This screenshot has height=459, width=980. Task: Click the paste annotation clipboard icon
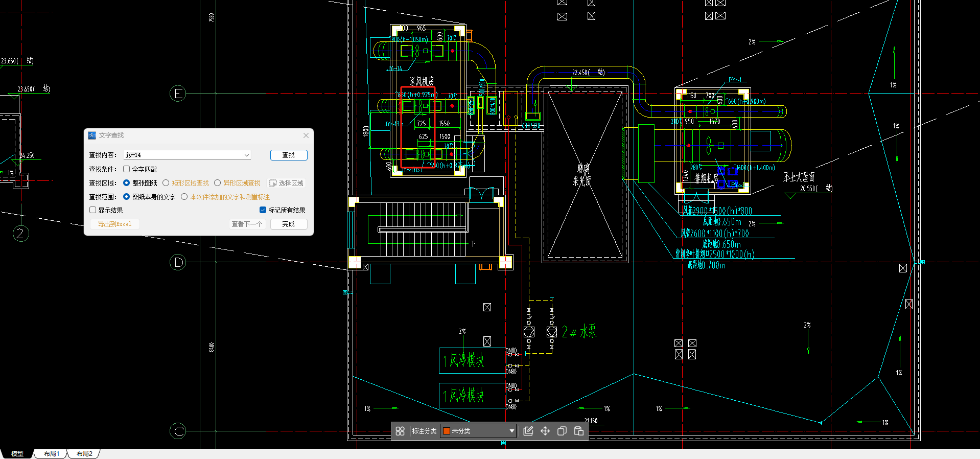click(579, 431)
